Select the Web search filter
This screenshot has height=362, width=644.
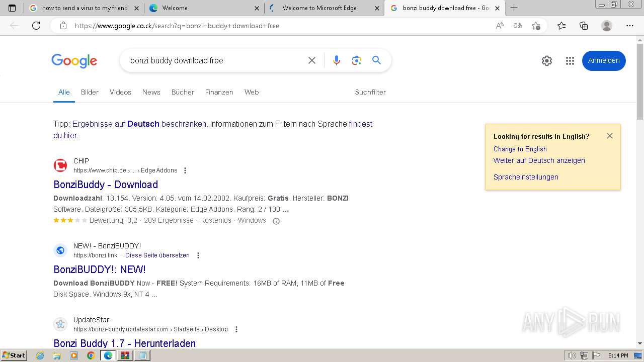click(x=252, y=92)
